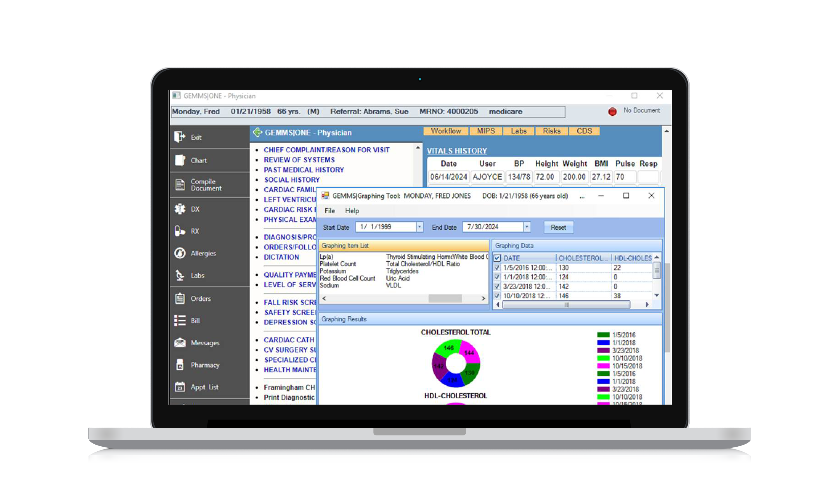The height and width of the screenshot is (504, 840).
Task: Click the Graphing Tool window icon
Action: pos(325,196)
